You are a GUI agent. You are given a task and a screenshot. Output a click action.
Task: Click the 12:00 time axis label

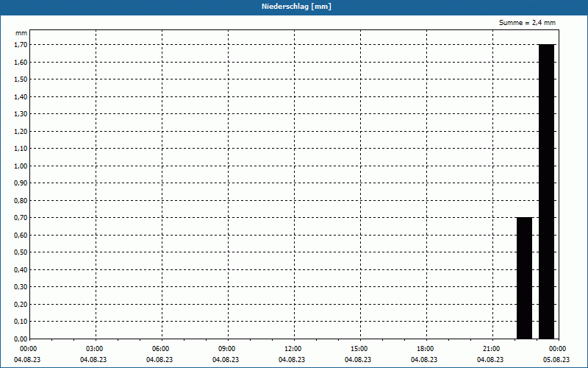click(x=293, y=349)
